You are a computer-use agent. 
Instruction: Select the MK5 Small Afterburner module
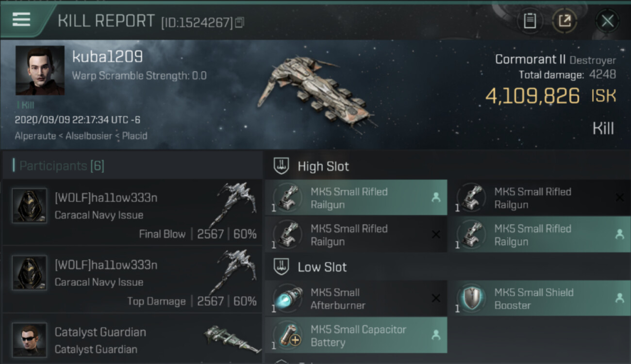pos(356,298)
